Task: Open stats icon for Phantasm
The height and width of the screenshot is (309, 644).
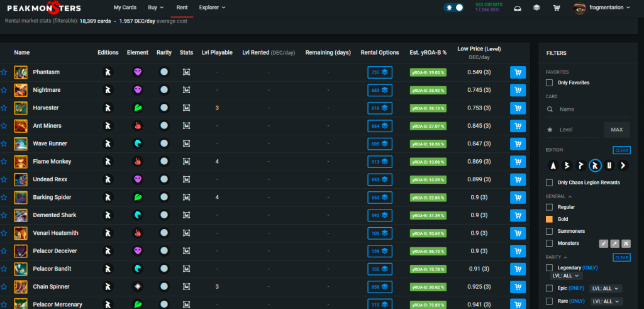Action: (186, 72)
